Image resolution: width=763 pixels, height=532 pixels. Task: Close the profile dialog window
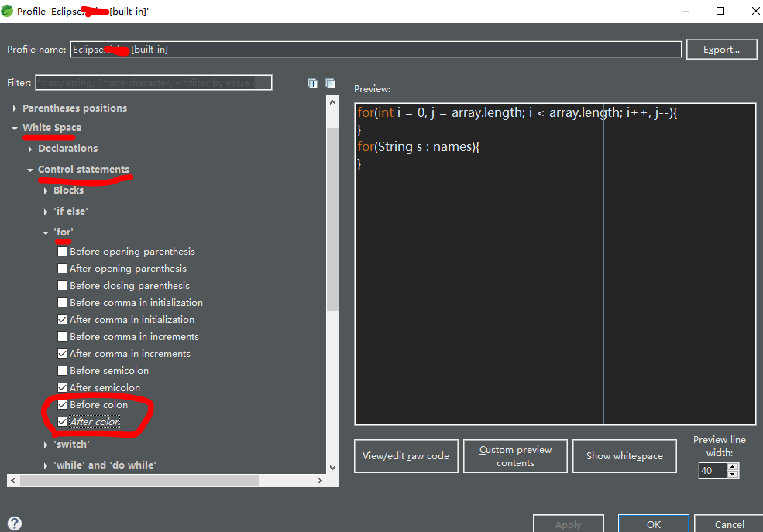coord(755,11)
